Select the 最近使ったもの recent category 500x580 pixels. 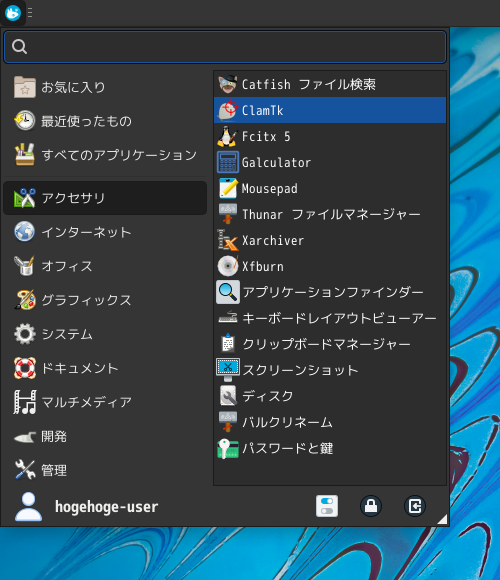click(105, 121)
